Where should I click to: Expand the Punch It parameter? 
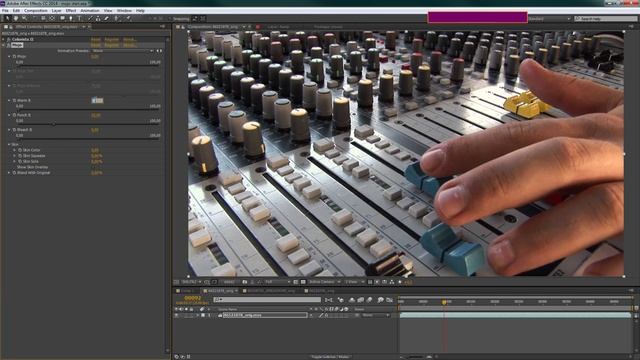point(9,115)
